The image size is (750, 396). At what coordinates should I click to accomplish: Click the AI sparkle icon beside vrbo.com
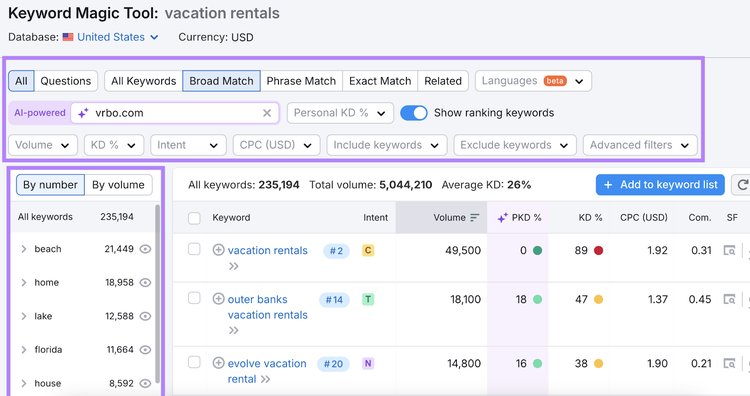pyautogui.click(x=83, y=113)
